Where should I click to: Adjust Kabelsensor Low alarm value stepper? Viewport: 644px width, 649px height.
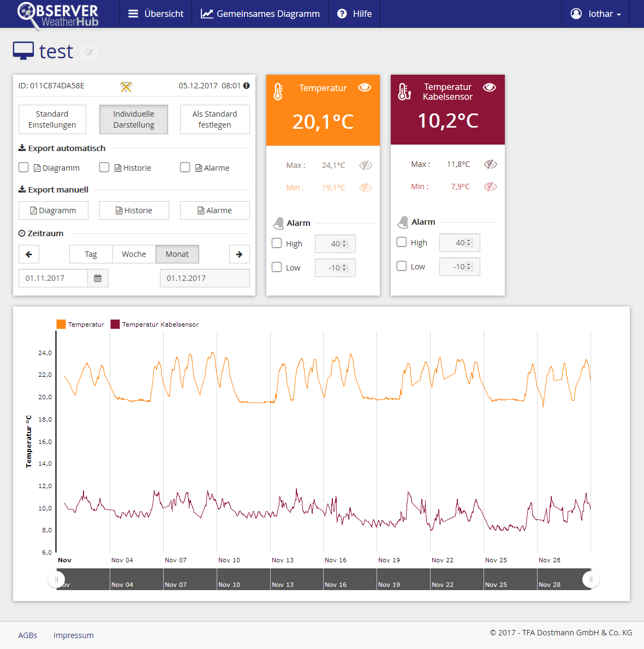pos(469,267)
